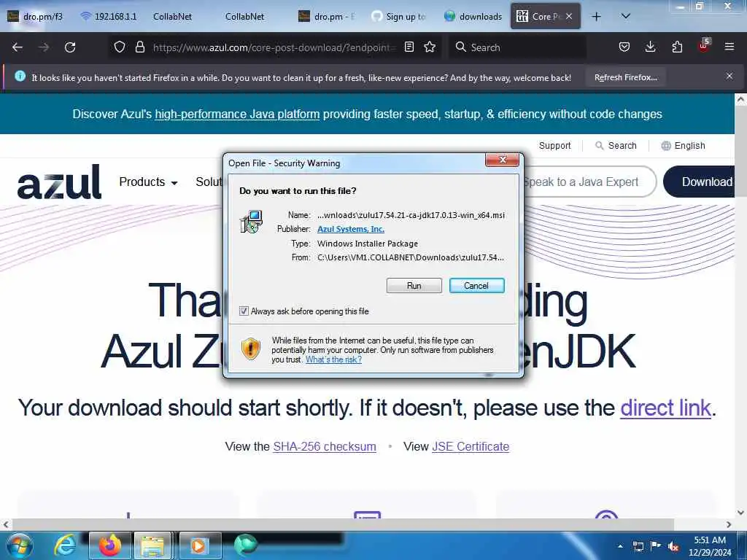Switch to the Sign up to tab
Image resolution: width=747 pixels, height=560 pixels.
pyautogui.click(x=399, y=17)
